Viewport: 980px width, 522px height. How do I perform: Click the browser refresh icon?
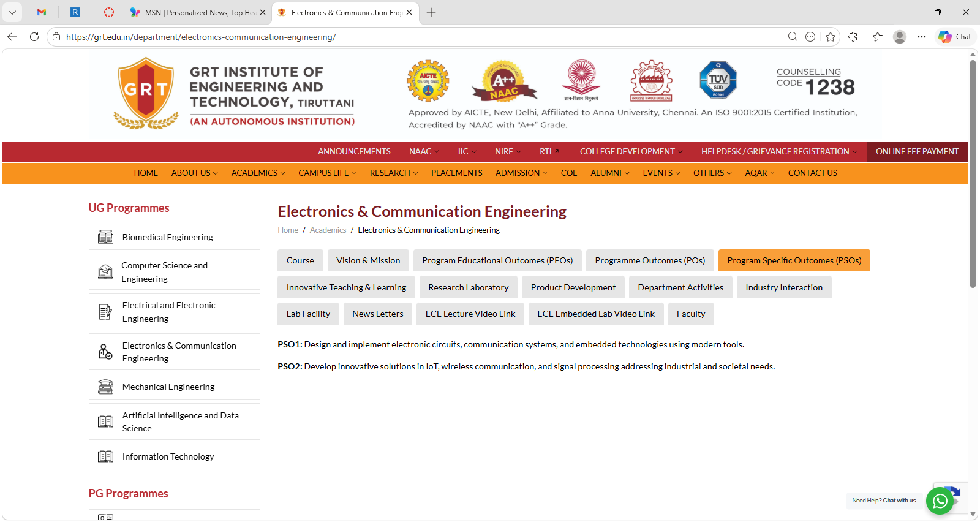click(x=34, y=37)
